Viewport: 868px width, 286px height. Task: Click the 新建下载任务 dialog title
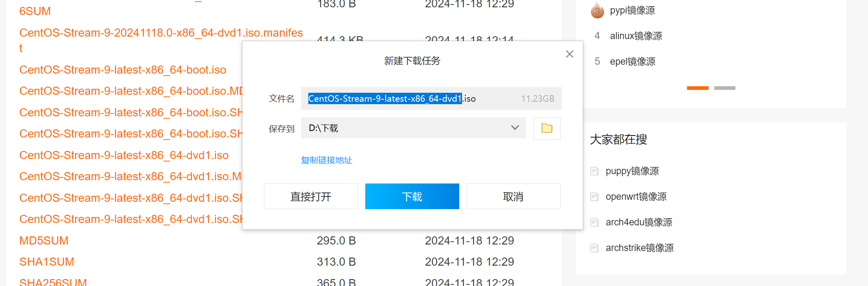coord(412,61)
